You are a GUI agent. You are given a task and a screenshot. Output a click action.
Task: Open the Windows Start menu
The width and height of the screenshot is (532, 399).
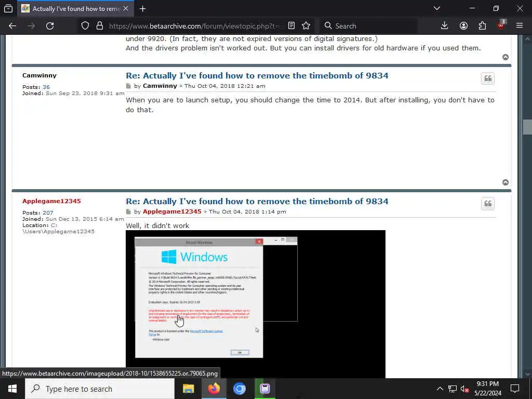pos(12,389)
